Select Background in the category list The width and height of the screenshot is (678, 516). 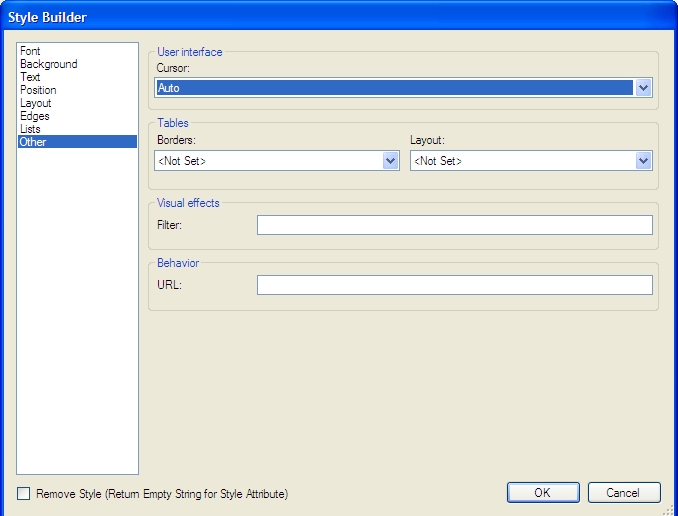click(48, 64)
